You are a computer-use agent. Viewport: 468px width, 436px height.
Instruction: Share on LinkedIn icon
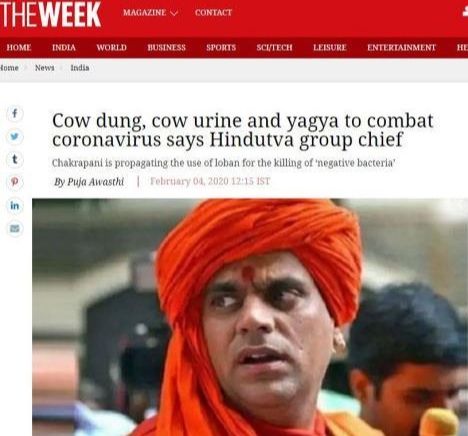tap(15, 205)
